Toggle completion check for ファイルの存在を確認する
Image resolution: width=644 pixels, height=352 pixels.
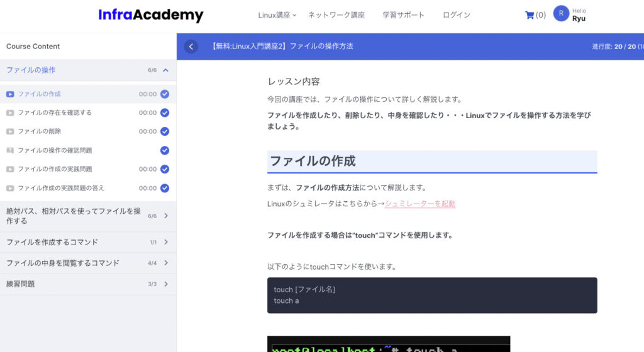[x=165, y=113]
